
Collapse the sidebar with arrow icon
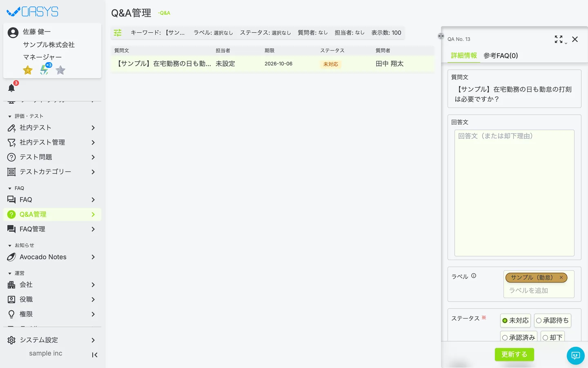coord(95,355)
